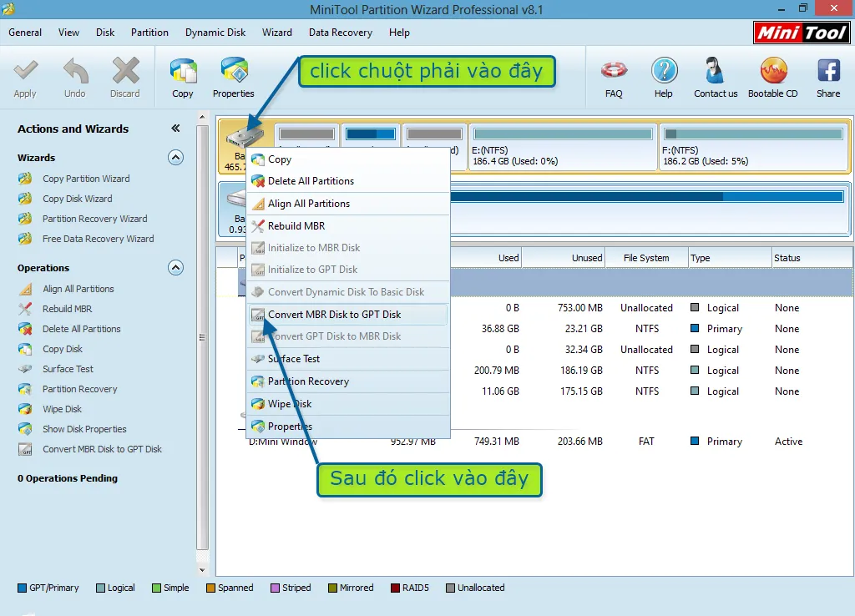The width and height of the screenshot is (855, 616).
Task: Open the View menu
Action: pyautogui.click(x=68, y=33)
